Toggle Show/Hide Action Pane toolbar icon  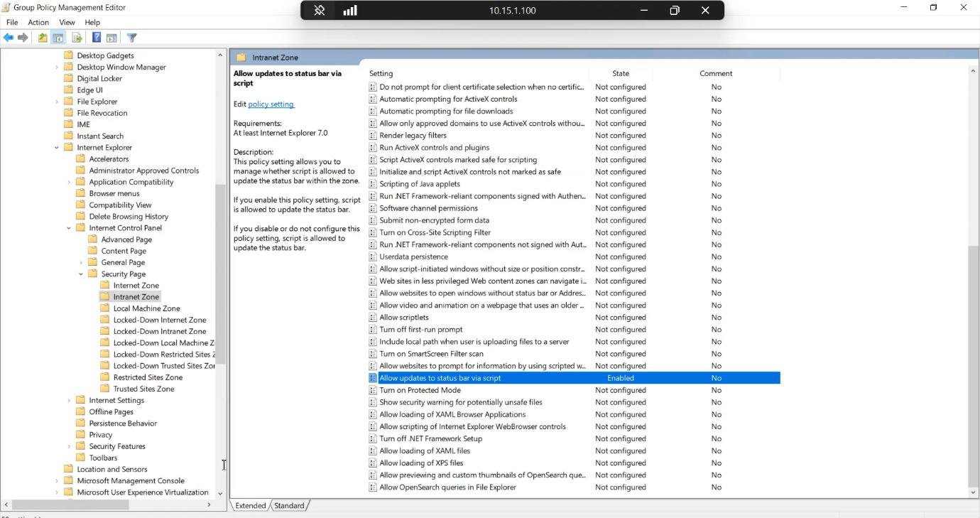111,38
